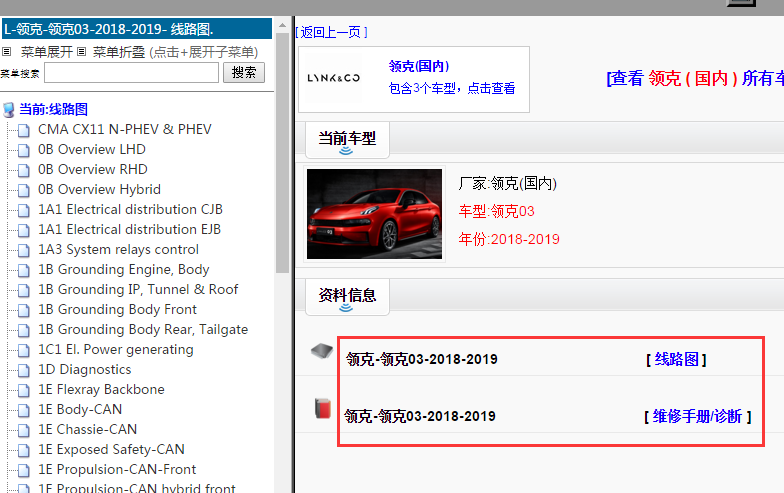Go back via 返回上一页 link

click(331, 32)
